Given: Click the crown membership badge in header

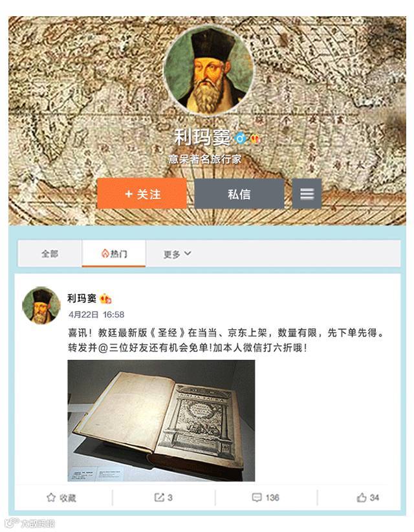Looking at the screenshot, I should tap(255, 138).
